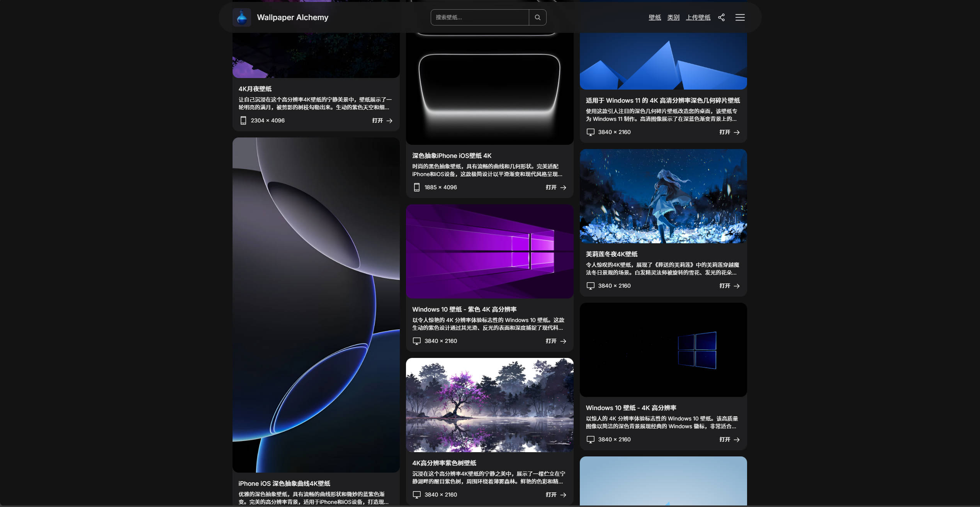Select the purple Windows 10 logo thumbnail
The height and width of the screenshot is (507, 980).
(489, 251)
